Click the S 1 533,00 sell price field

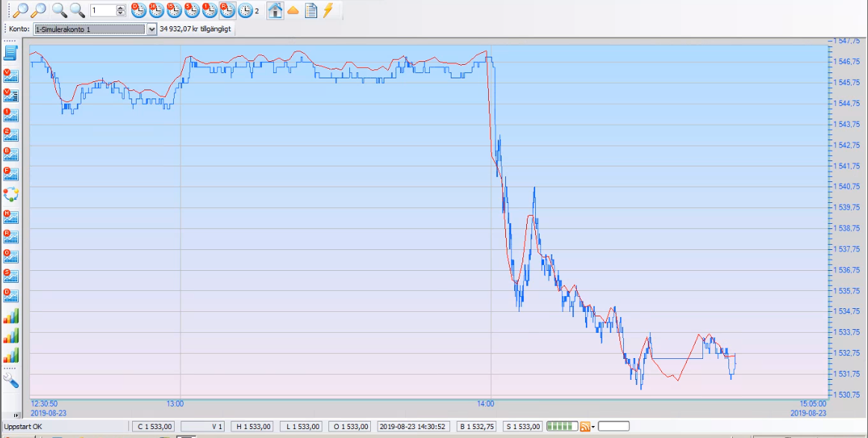coord(522,426)
